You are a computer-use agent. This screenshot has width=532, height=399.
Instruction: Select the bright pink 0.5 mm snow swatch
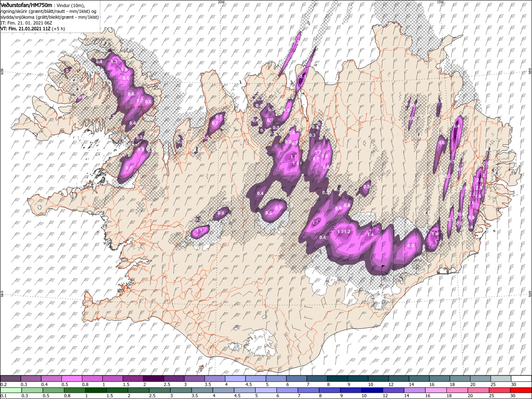click(71, 379)
